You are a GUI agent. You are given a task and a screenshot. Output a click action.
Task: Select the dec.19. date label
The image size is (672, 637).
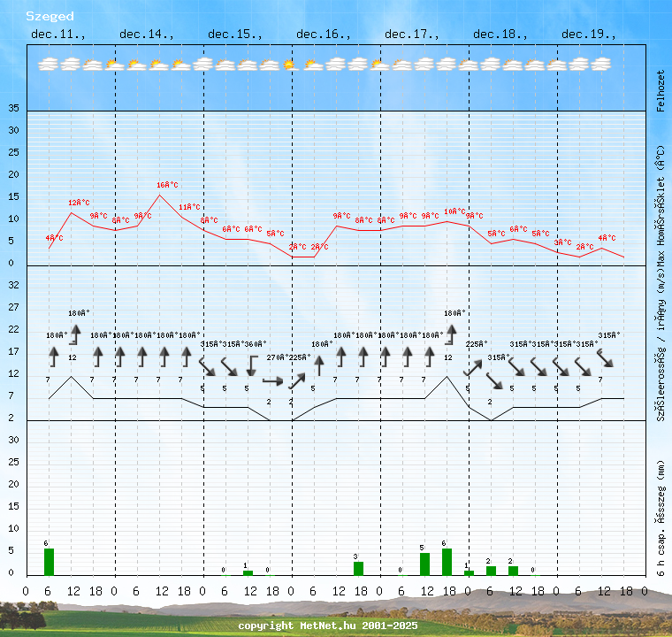pyautogui.click(x=589, y=35)
